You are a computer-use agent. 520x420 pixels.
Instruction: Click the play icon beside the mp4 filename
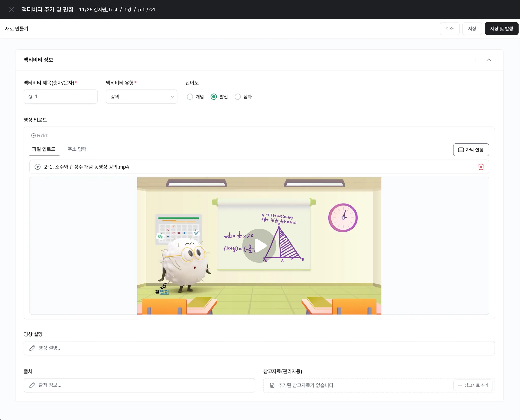coord(38,167)
